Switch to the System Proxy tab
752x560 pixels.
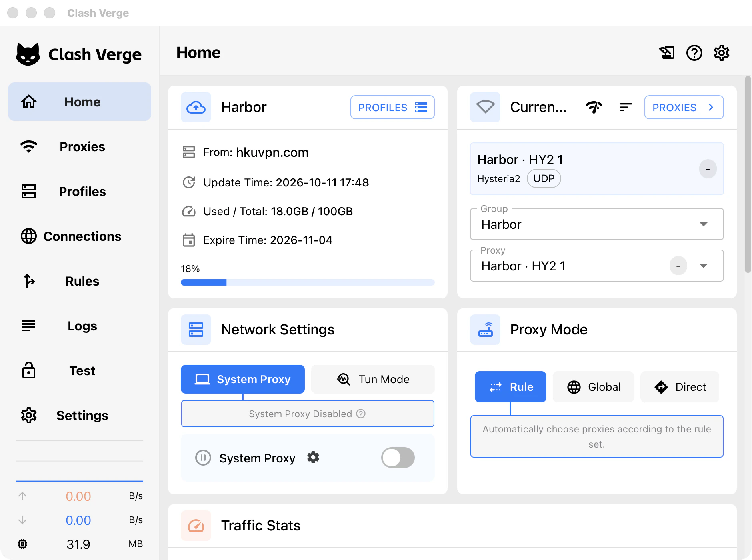coord(243,379)
